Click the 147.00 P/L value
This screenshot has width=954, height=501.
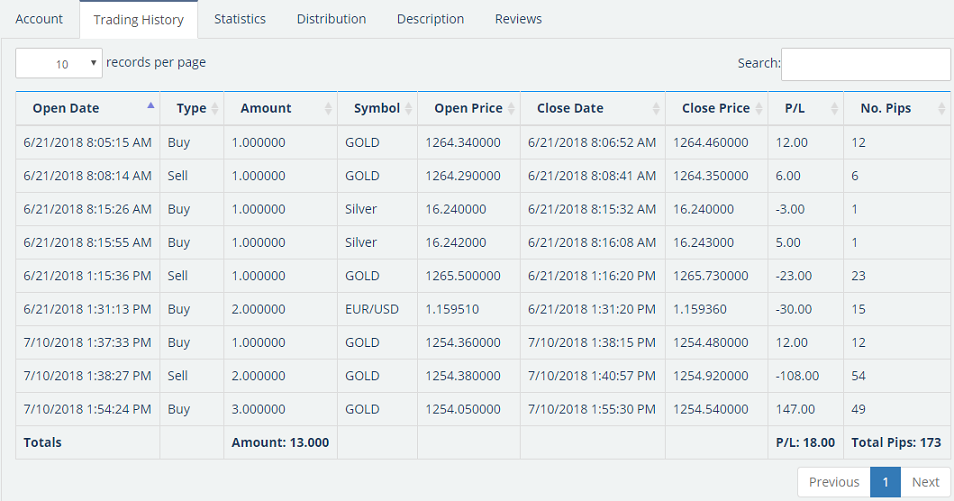(x=795, y=409)
